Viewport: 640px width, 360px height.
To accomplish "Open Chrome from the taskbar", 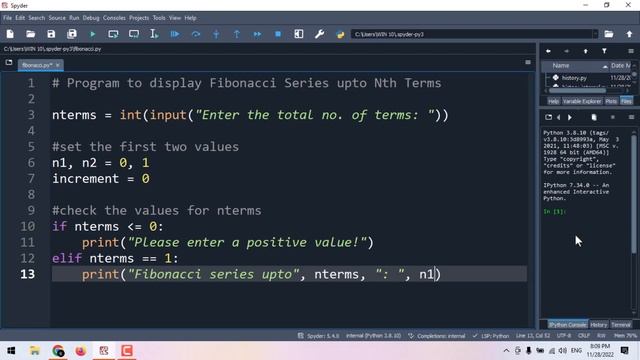I will pyautogui.click(x=58, y=351).
